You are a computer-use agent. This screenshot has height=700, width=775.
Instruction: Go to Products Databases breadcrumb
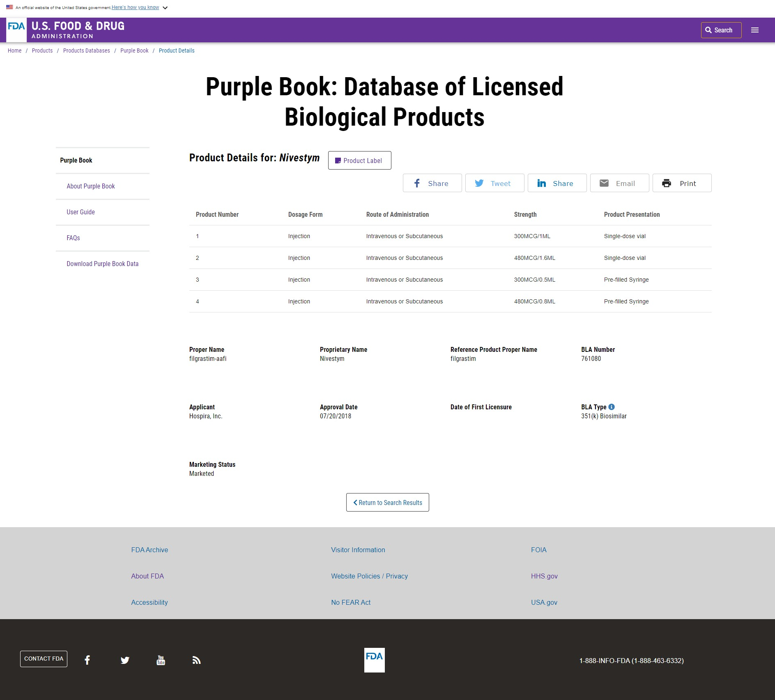pos(86,50)
